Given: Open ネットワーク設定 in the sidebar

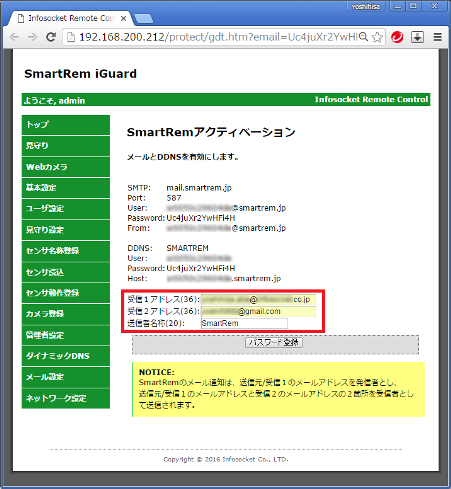Looking at the screenshot, I should [x=66, y=398].
